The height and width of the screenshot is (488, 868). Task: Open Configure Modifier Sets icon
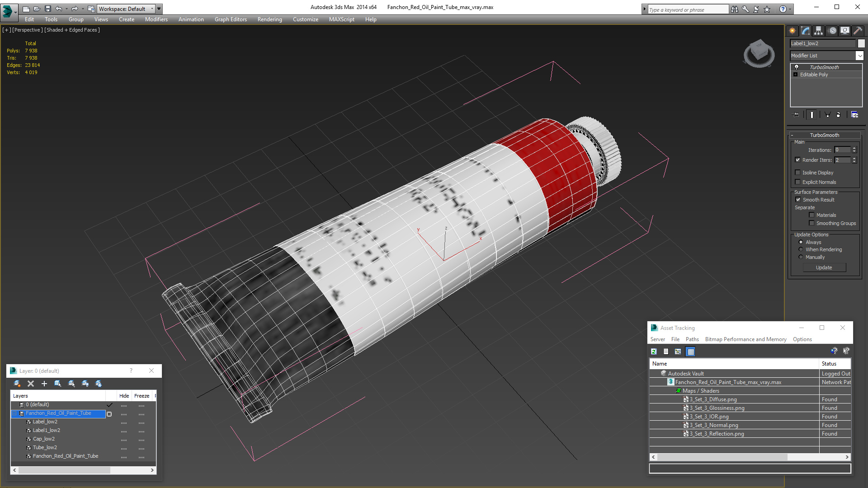[854, 115]
